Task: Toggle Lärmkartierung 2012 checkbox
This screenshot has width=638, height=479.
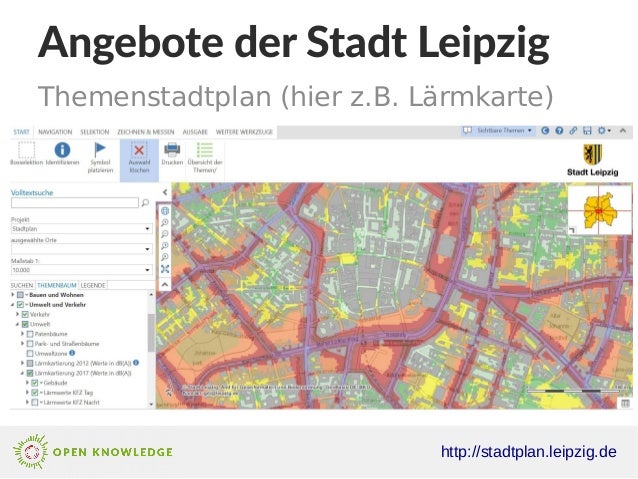Action: coord(30,363)
